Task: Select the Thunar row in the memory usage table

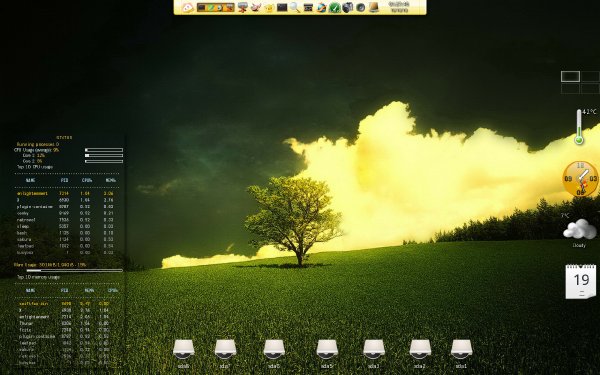Action: click(65, 323)
